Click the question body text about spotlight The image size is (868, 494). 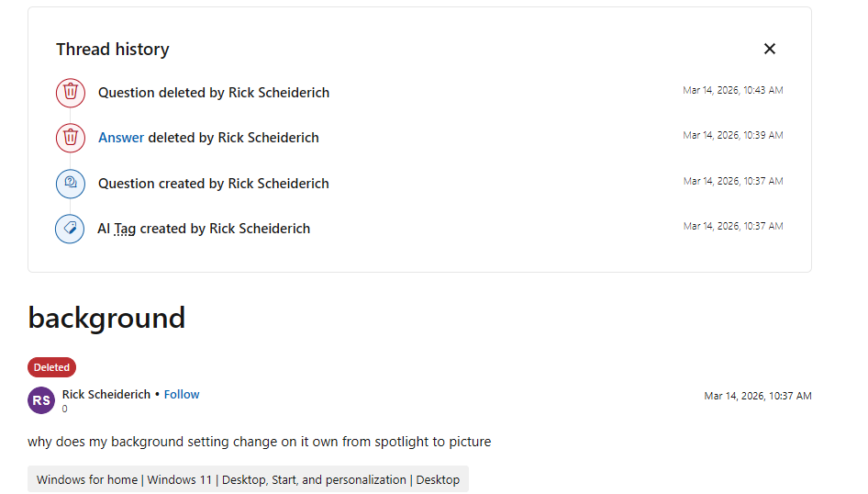click(x=259, y=442)
